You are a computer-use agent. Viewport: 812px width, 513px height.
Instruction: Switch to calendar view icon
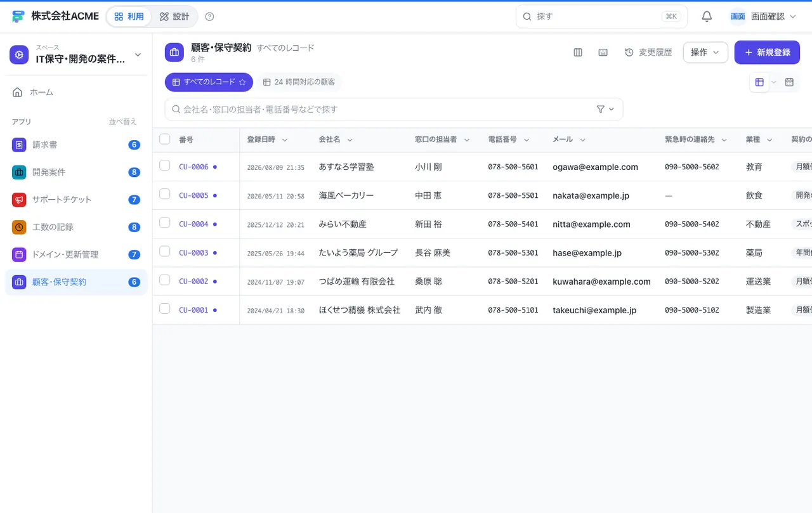(789, 82)
